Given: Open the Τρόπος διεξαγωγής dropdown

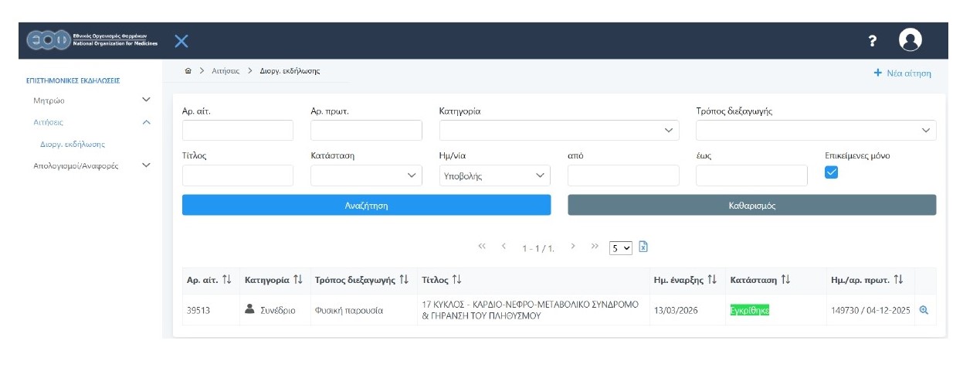Looking at the screenshot, I should [816, 131].
